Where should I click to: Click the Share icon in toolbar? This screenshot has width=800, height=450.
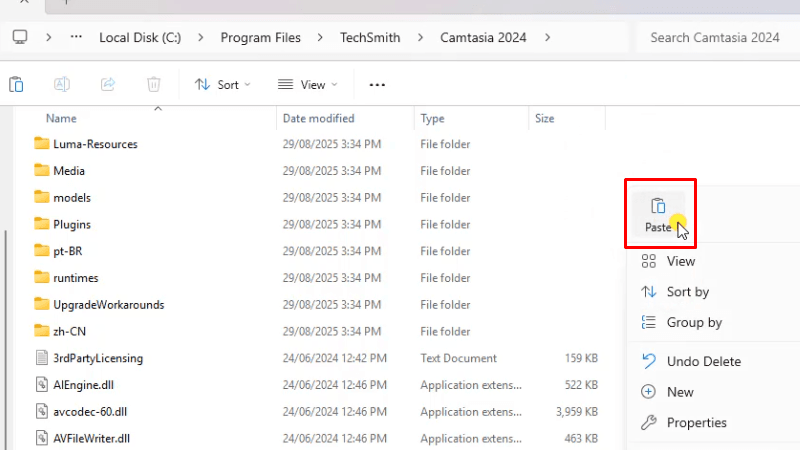coord(108,85)
